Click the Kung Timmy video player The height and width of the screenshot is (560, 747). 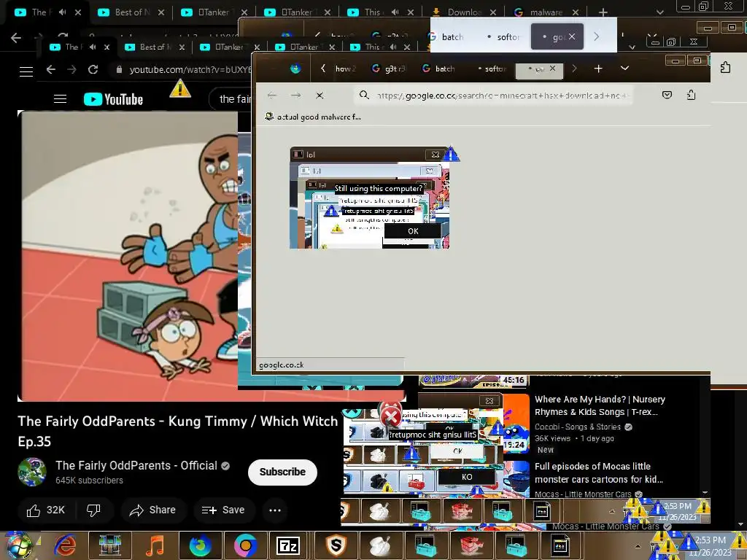pos(128,256)
